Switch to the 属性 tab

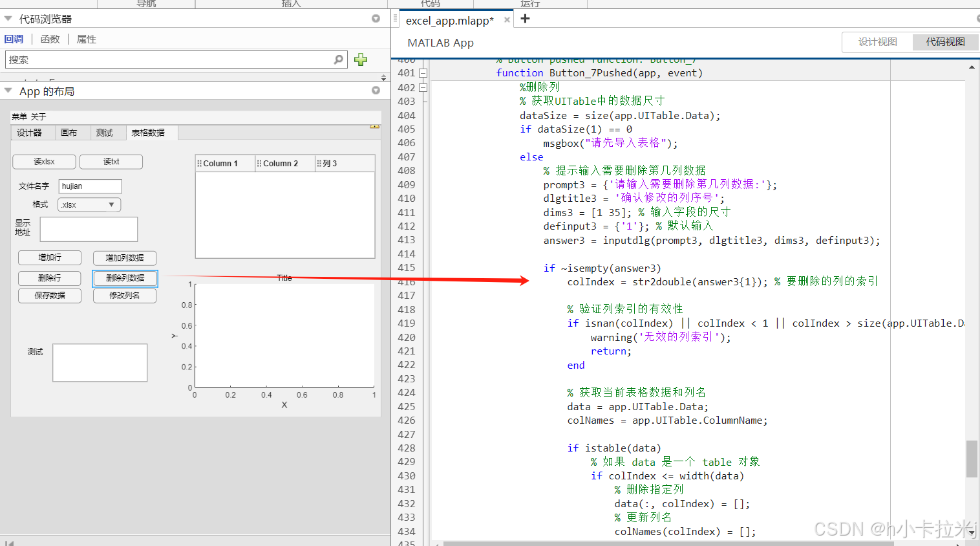(x=86, y=39)
